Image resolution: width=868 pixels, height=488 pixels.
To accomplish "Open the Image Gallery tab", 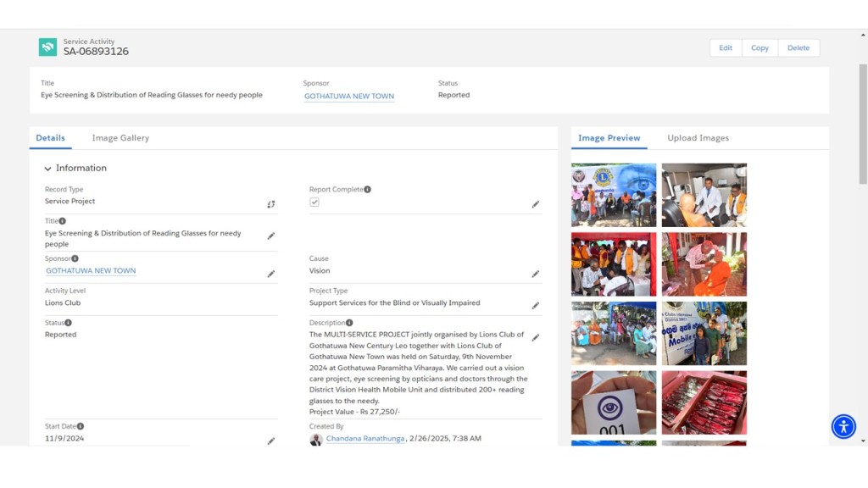I will [x=120, y=138].
